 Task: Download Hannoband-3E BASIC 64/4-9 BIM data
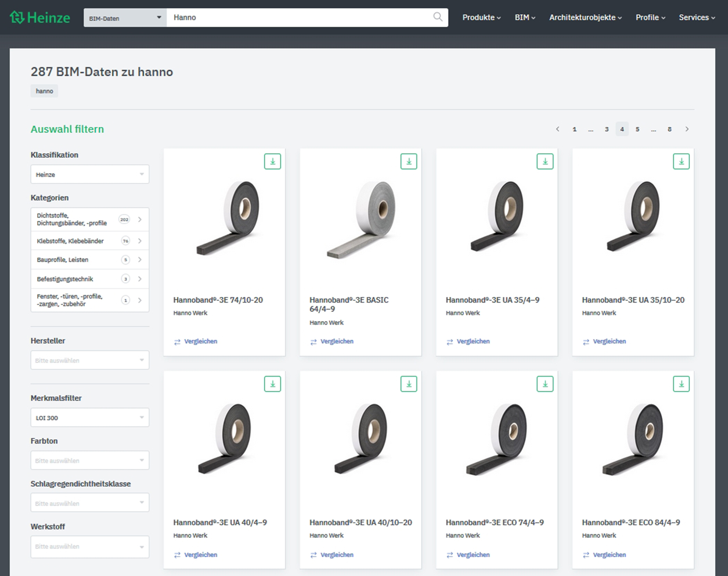pos(408,162)
